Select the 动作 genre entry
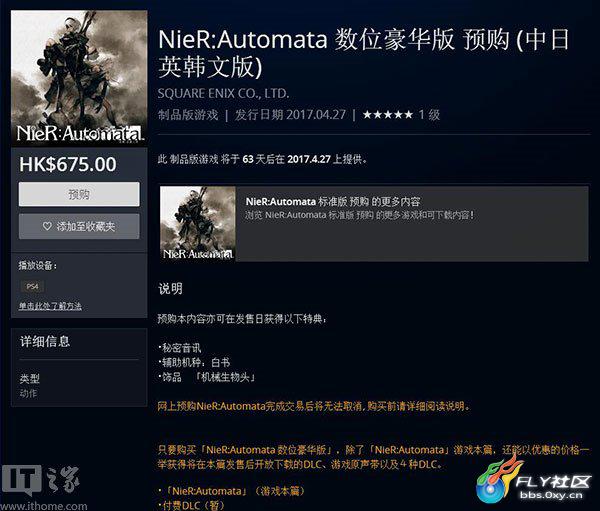 pyautogui.click(x=28, y=393)
